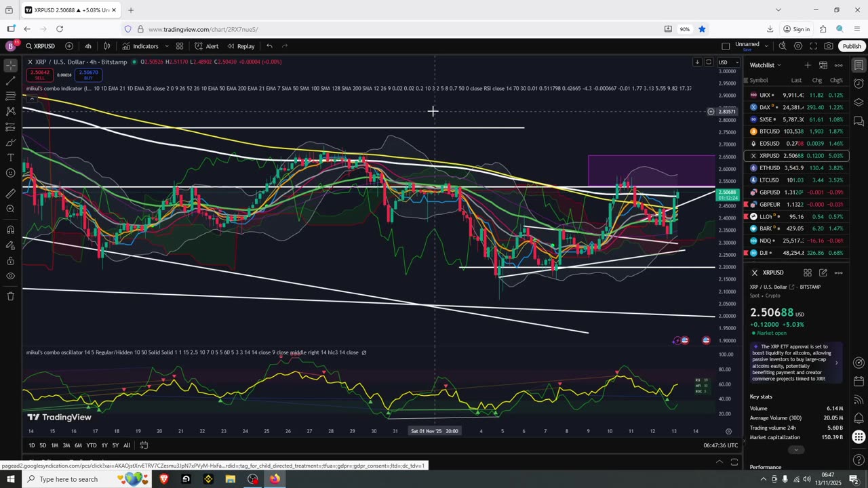Select the measure ruler tool

(10, 194)
